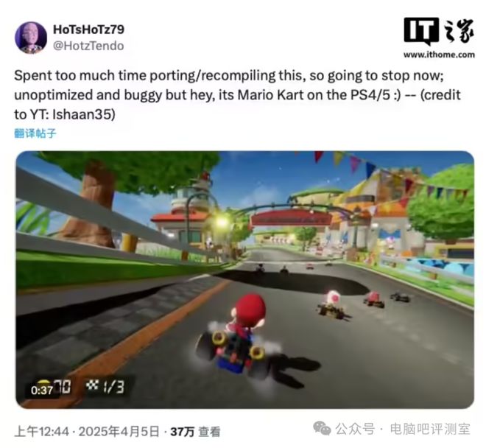Image resolution: width=486 pixels, height=448 pixels.
Task: Click the post timestamp 上午12:44
Action: 41,432
